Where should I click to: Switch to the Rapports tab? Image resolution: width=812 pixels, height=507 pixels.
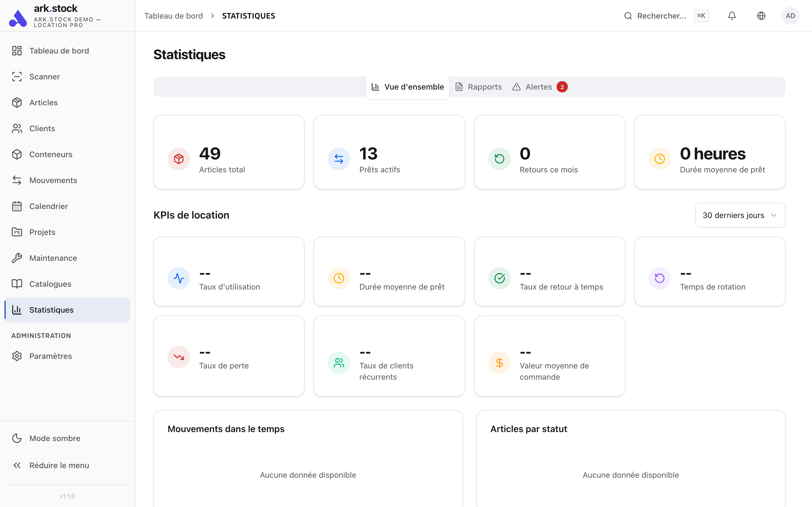coord(485,86)
